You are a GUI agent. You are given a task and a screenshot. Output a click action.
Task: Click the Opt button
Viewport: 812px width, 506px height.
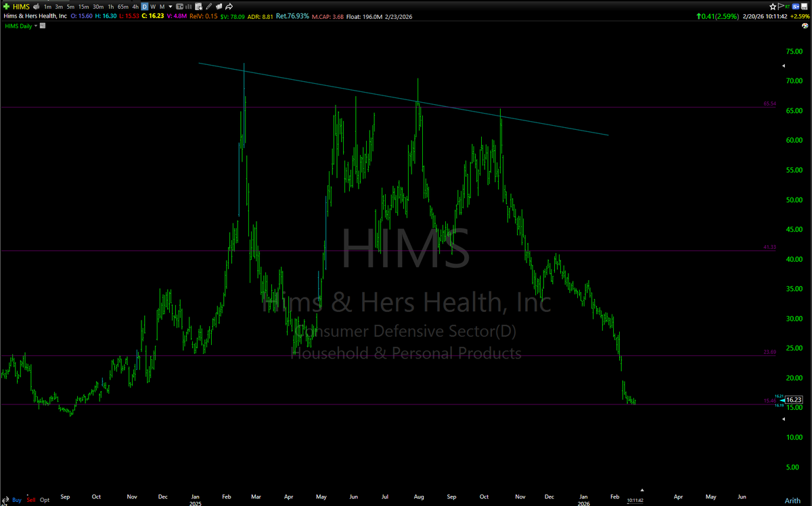tap(45, 500)
